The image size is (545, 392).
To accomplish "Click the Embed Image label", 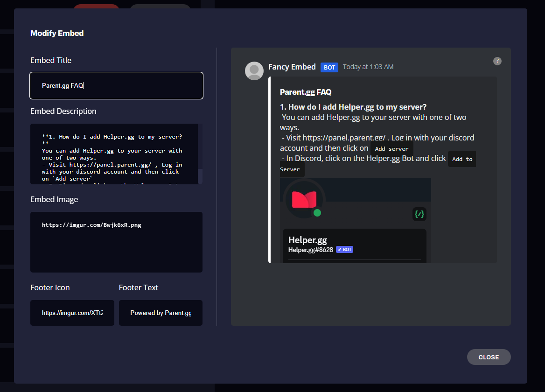I will click(x=54, y=199).
